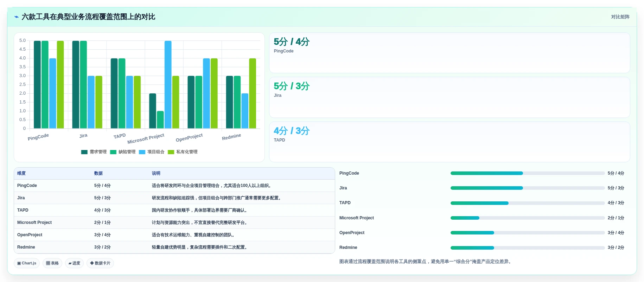Image resolution: width=644 pixels, height=282 pixels.
Task: Click the PingCode label beside its progress bar
Action: (349, 173)
